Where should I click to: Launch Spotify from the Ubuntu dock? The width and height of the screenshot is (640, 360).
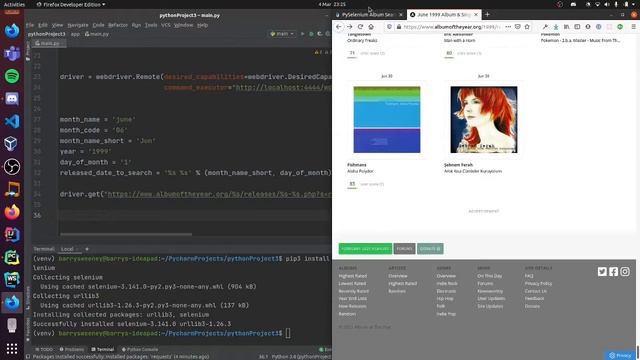click(x=12, y=76)
